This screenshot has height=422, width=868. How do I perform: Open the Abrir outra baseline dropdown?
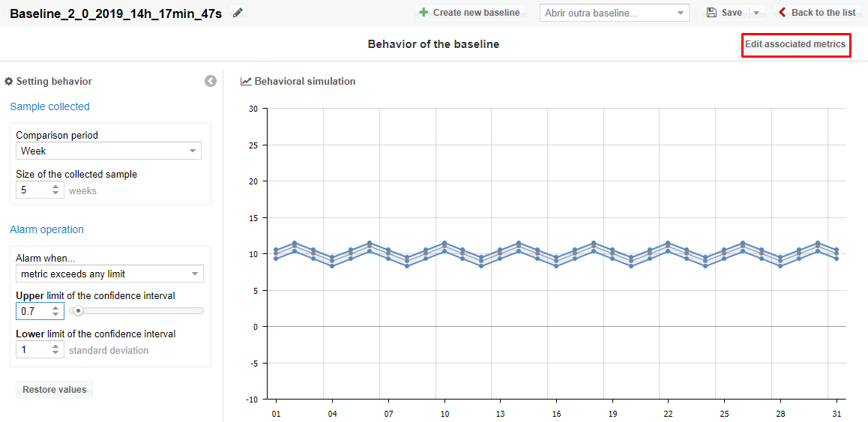click(x=614, y=13)
